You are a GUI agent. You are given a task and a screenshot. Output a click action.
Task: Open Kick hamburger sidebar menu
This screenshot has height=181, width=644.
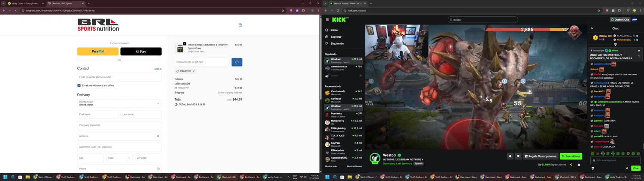[327, 20]
